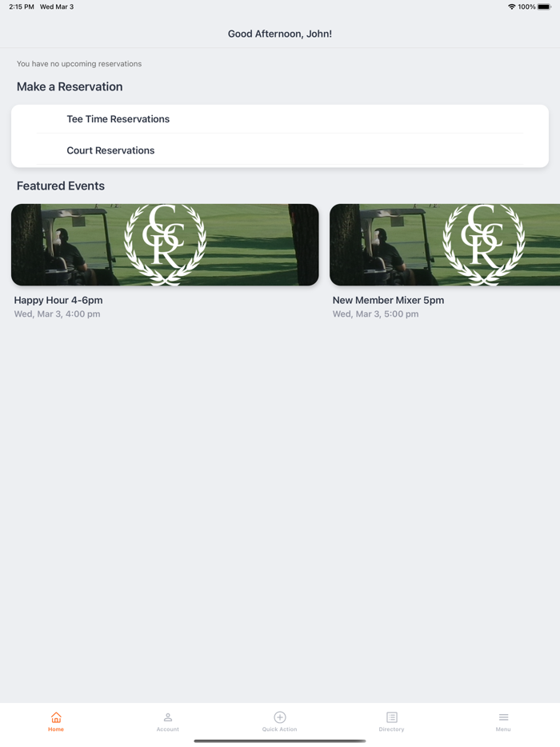Tap the battery indicator icon
This screenshot has width=560, height=747.
point(544,6)
